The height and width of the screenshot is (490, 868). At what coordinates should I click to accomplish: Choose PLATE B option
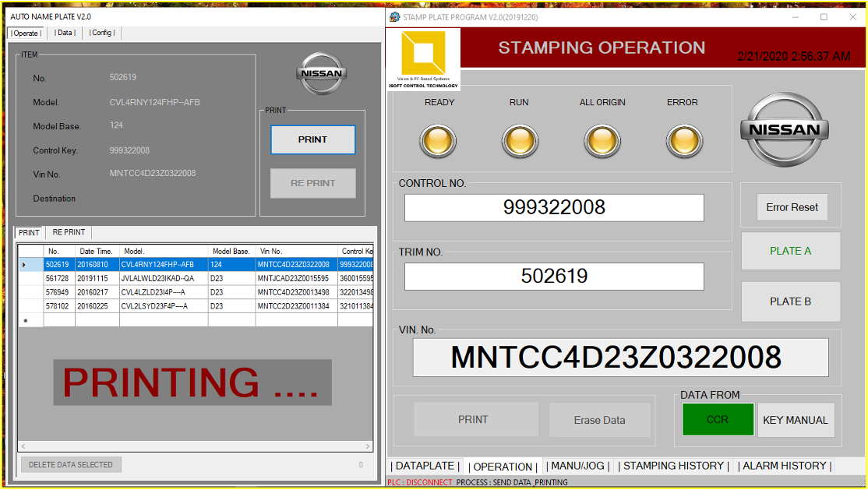tap(790, 301)
